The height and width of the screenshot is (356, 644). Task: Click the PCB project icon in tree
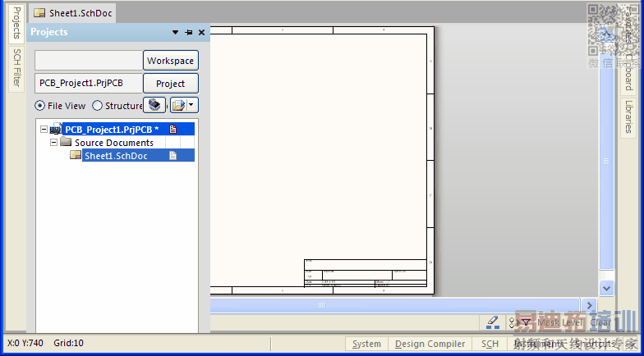pos(56,130)
